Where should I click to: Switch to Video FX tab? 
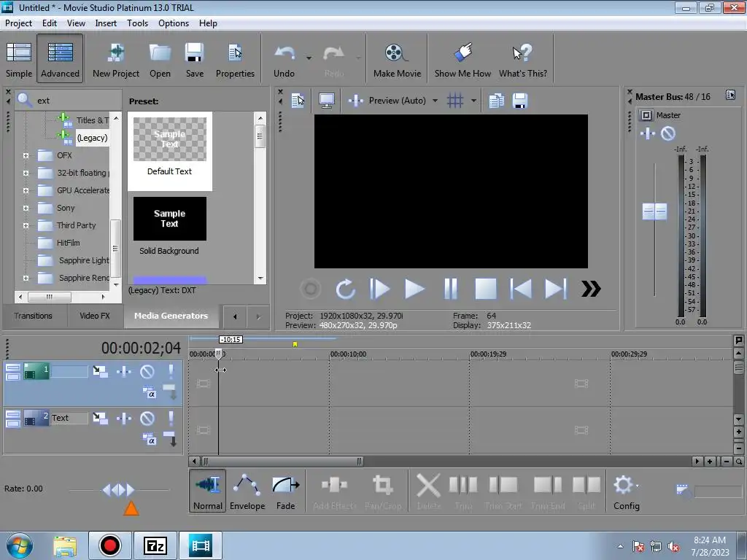pyautogui.click(x=94, y=316)
